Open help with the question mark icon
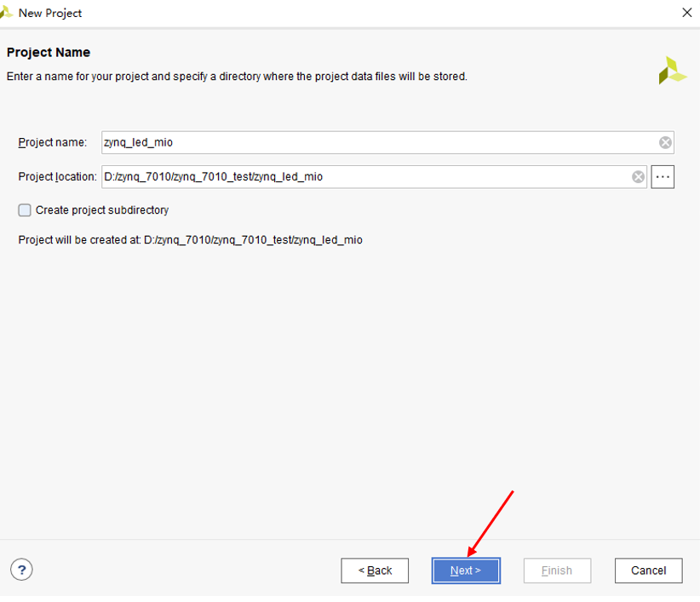Image resolution: width=700 pixels, height=602 pixels. pos(21,570)
